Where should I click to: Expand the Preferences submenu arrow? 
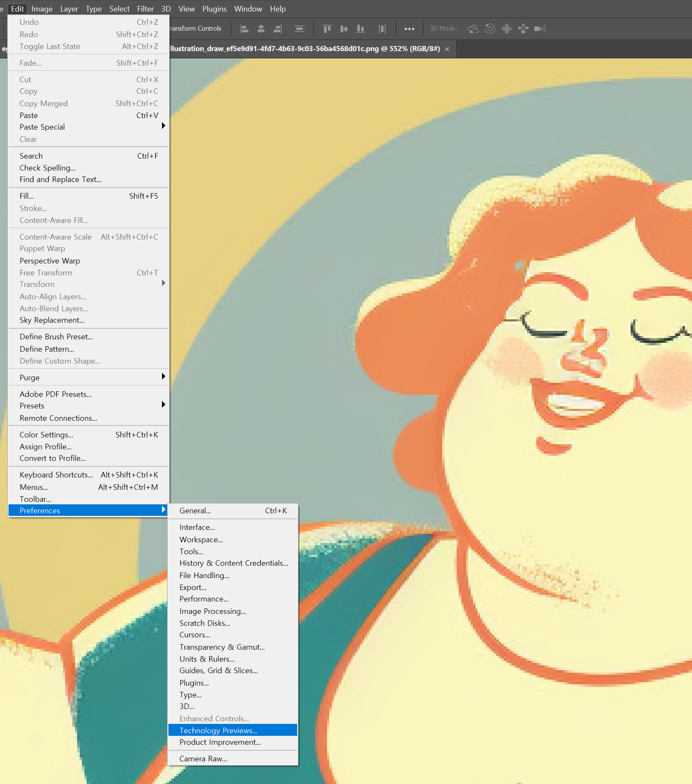tap(163, 509)
